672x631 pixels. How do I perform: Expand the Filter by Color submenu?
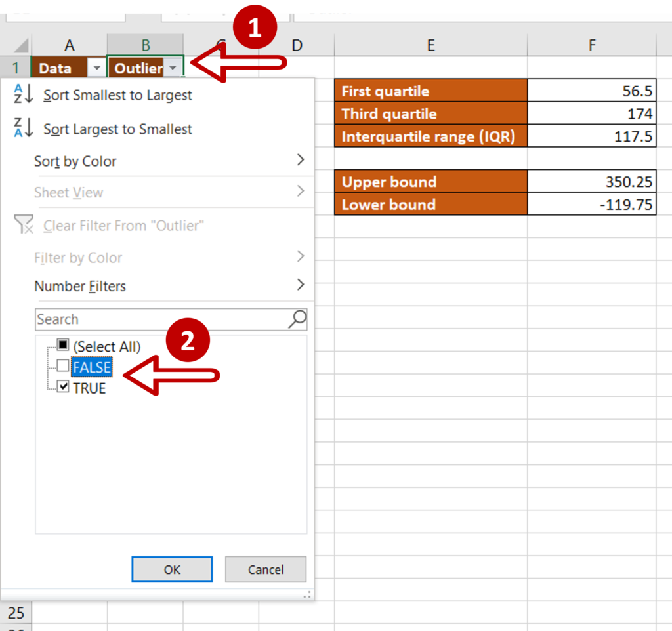[77, 258]
